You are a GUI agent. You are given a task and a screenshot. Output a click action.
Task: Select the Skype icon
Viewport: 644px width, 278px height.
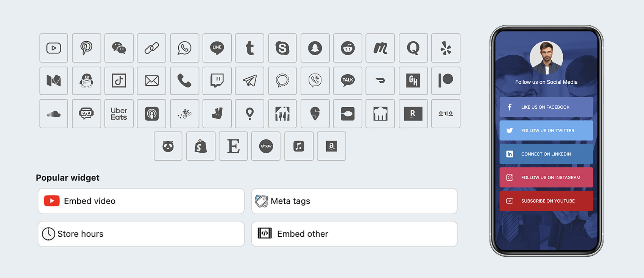[282, 48]
